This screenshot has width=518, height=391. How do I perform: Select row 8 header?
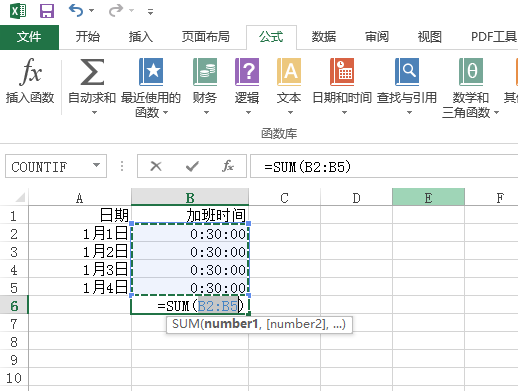point(14,342)
